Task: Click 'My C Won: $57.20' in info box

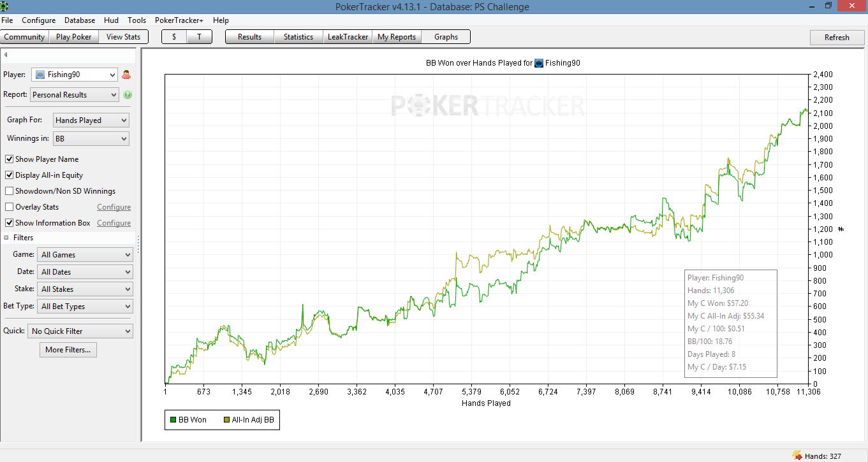Action: pos(717,303)
